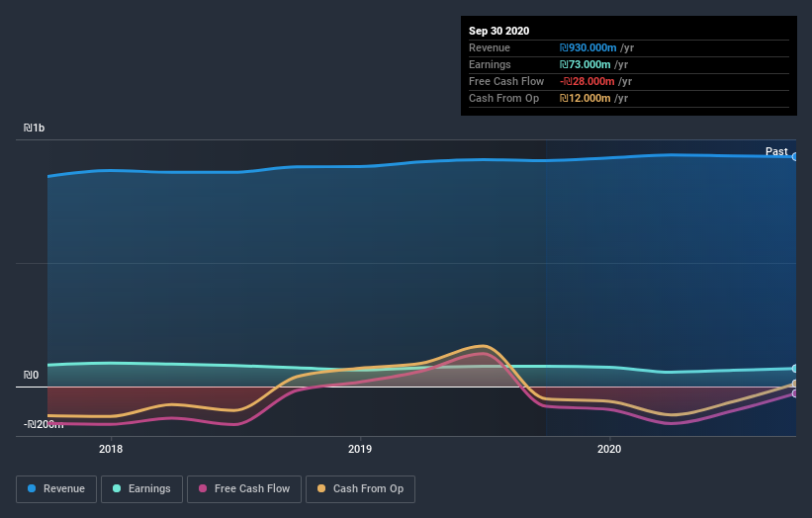The image size is (812, 518).
Task: Click the Cash From Op endpoint marker
Action: click(794, 384)
